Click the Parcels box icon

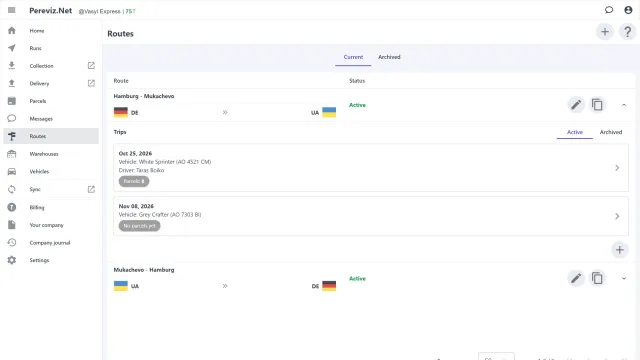[x=12, y=101]
